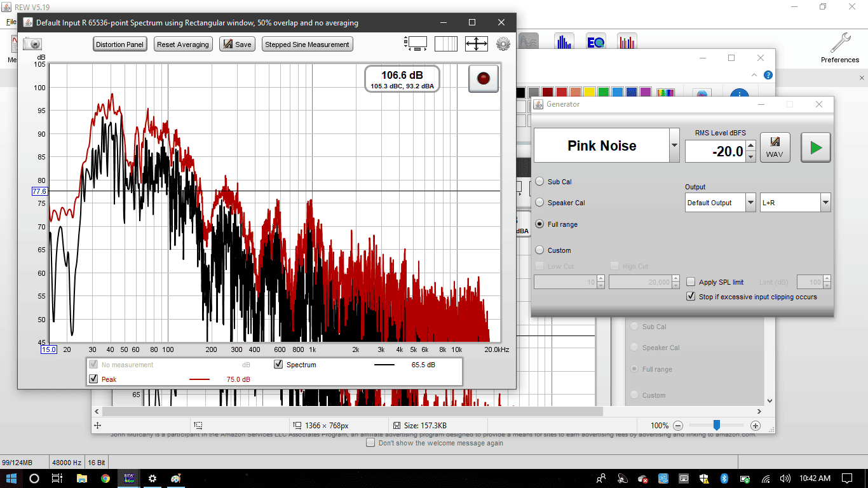Open the Windows Start menu
This screenshot has width=868, height=488.
tap(10, 478)
